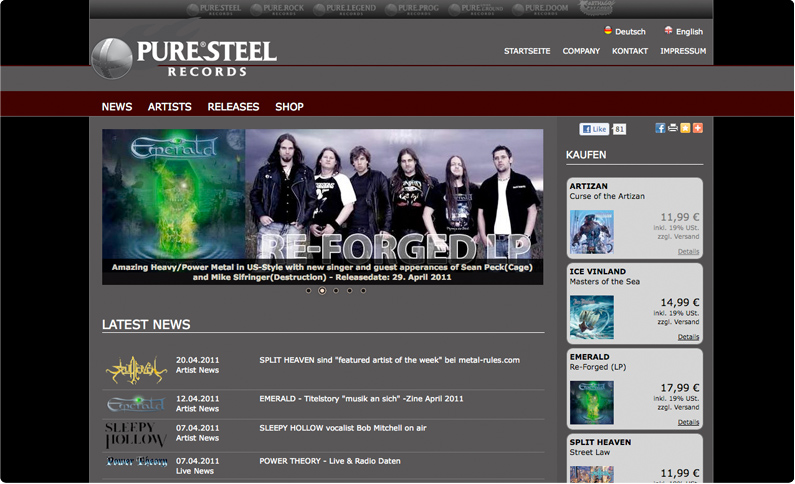Select the active second slider dot

[322, 291]
